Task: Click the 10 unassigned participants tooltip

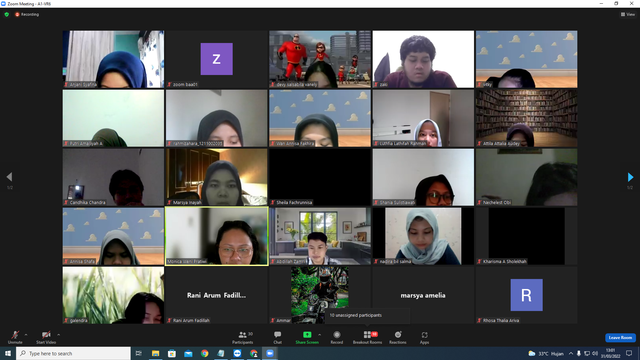Action: 367,316
